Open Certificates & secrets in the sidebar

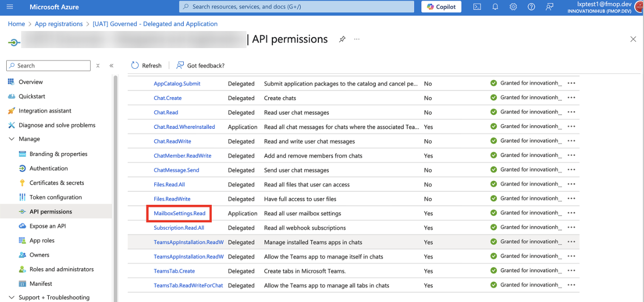56,183
